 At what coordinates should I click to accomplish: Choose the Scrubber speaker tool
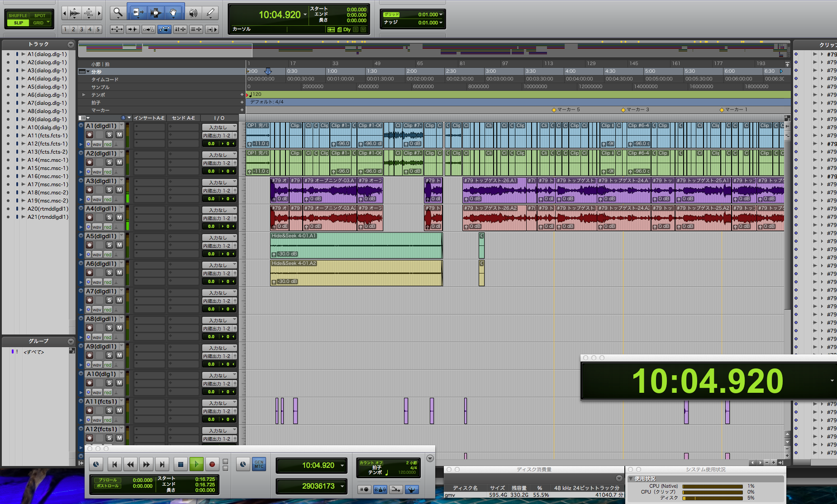(x=193, y=13)
